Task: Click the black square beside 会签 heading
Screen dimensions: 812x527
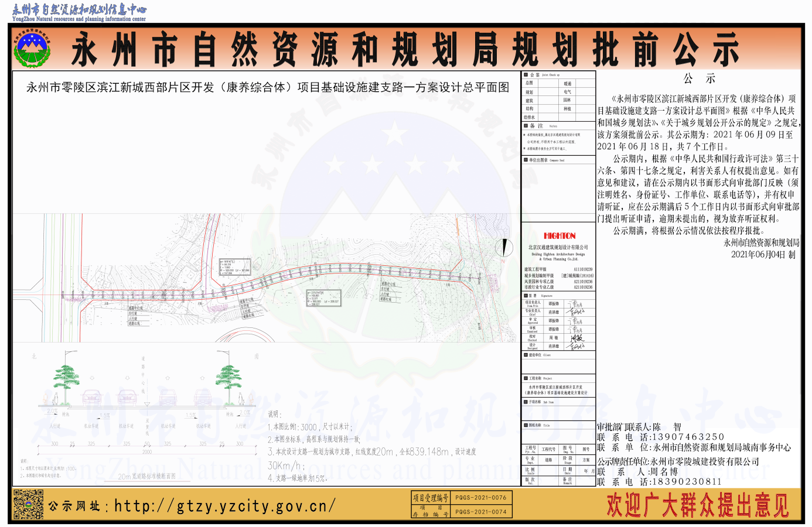Action: click(526, 75)
